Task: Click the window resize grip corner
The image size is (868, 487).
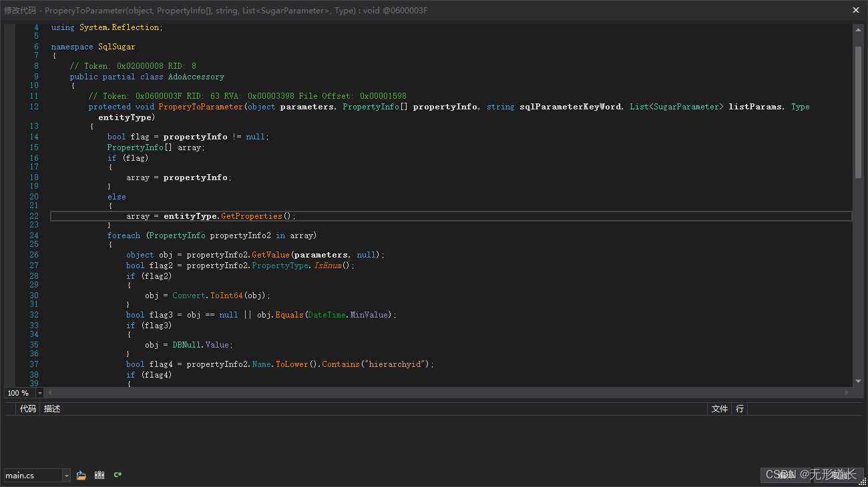Action: (x=862, y=481)
